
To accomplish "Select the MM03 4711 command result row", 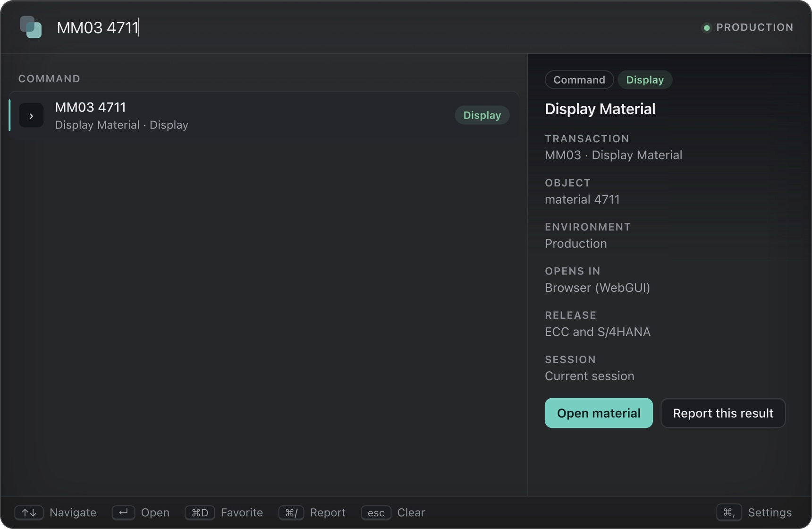I will (264, 115).
